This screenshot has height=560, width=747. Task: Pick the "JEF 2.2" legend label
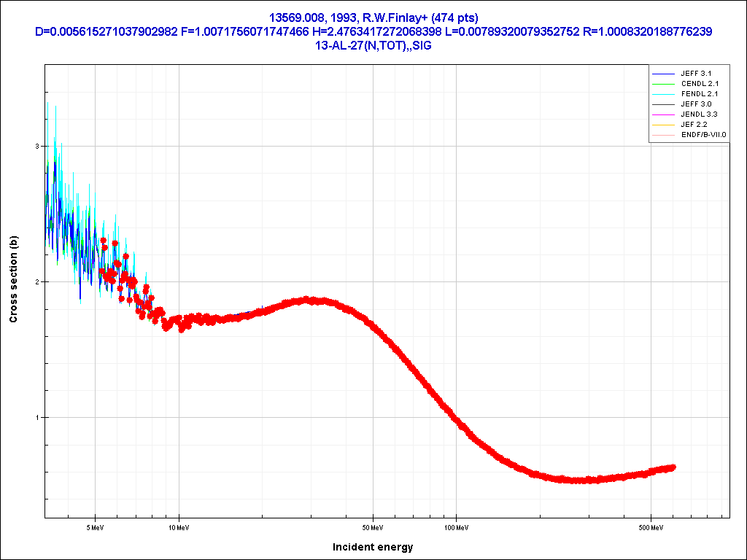pos(694,125)
